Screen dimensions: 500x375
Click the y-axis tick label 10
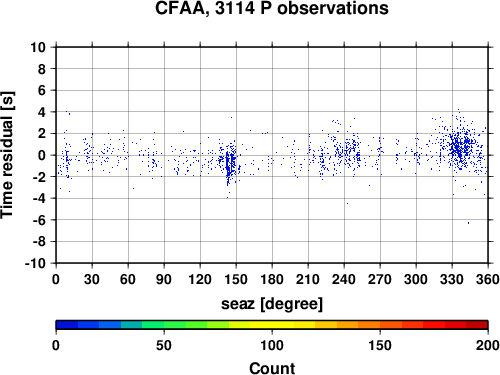tap(38, 47)
